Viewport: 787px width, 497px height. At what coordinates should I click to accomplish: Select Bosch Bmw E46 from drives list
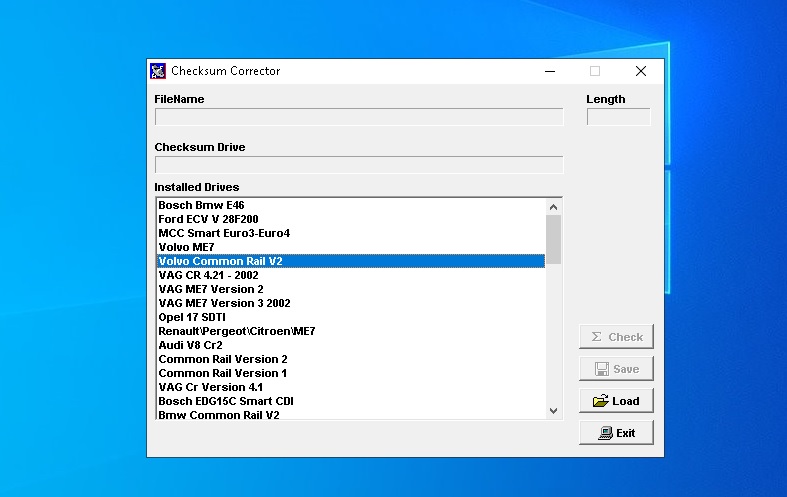click(201, 205)
